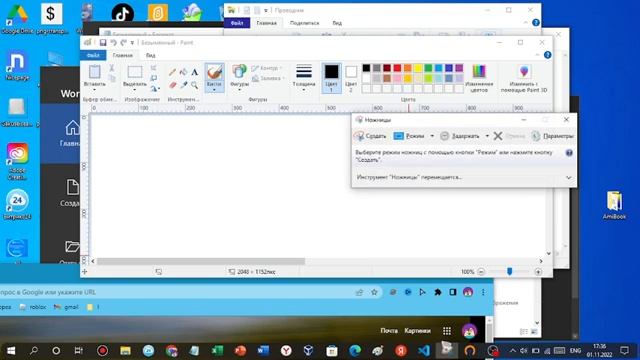The width and height of the screenshot is (640, 360).
Task: Open Visual Studio Code from taskbar
Action: click(x=424, y=350)
